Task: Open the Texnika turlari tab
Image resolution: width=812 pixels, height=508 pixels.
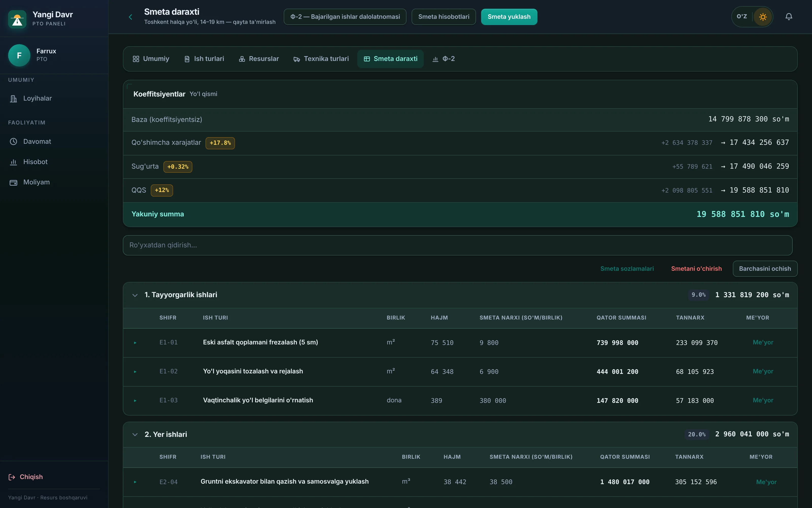Action: pos(321,59)
